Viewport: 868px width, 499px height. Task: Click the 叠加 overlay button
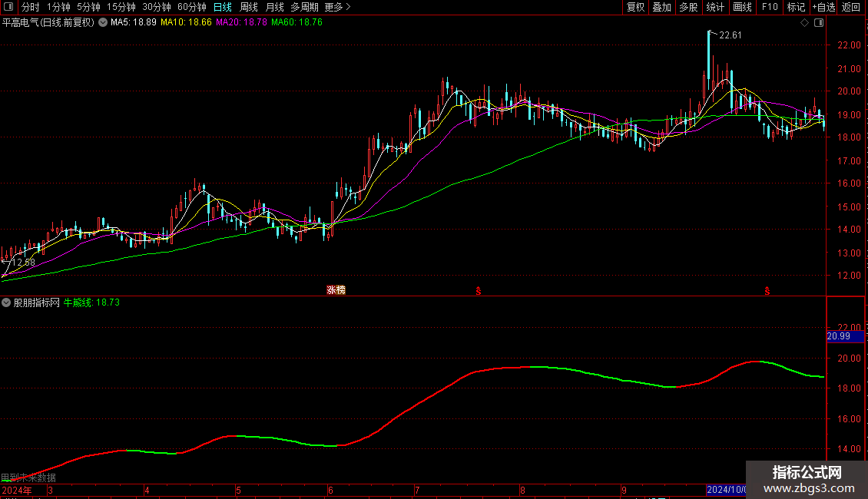click(x=662, y=7)
